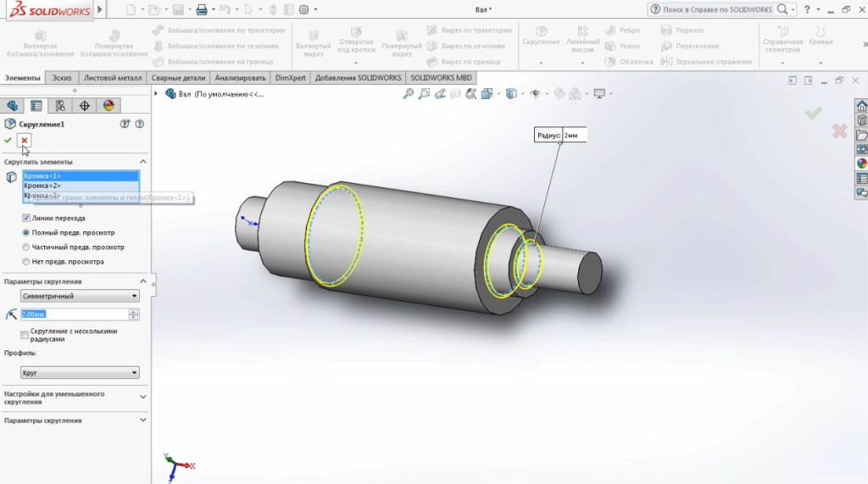Enable 'Скругление с несколькими радиусами' checkbox
The image size is (868, 484).
pyautogui.click(x=25, y=335)
